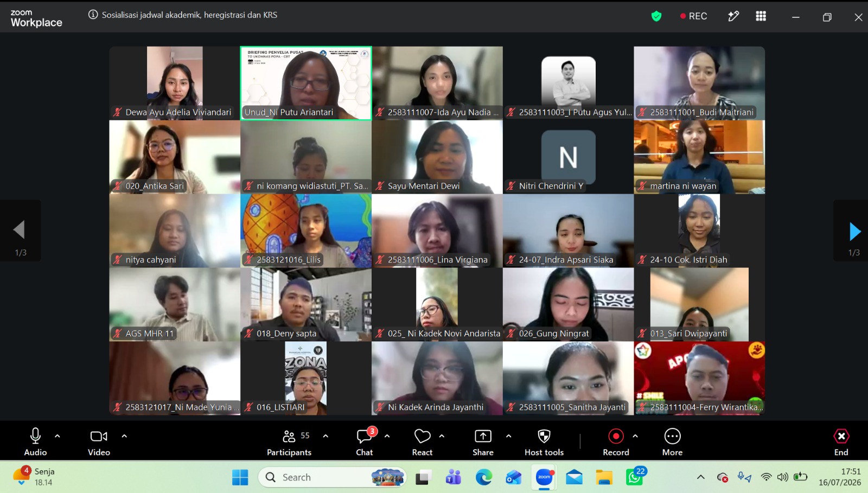
Task: Expand chat options caret
Action: pos(387,436)
